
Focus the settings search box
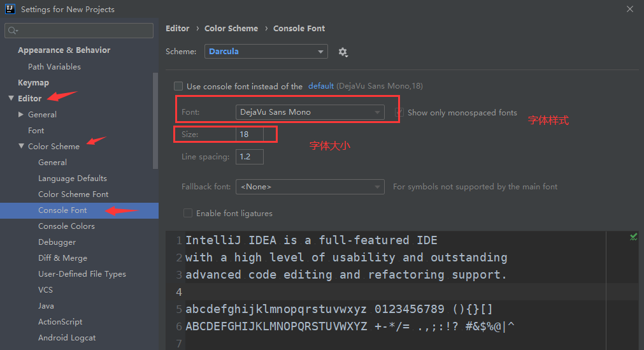coord(79,31)
